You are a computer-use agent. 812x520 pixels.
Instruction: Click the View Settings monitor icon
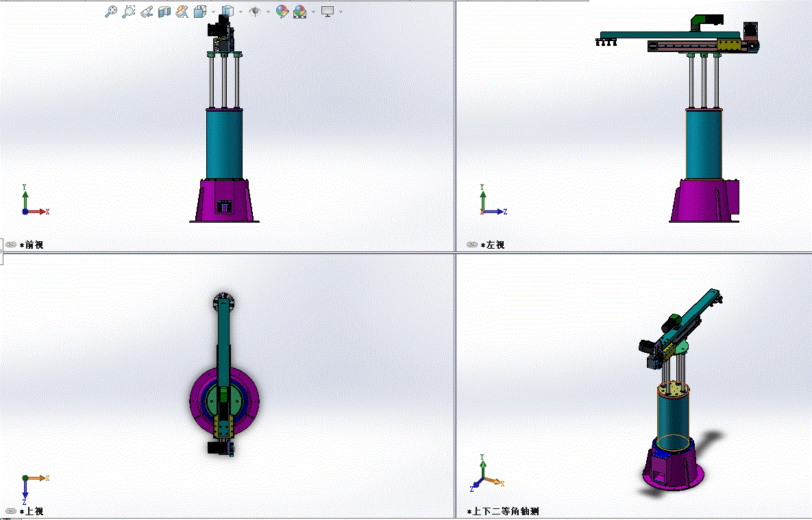pos(328,12)
